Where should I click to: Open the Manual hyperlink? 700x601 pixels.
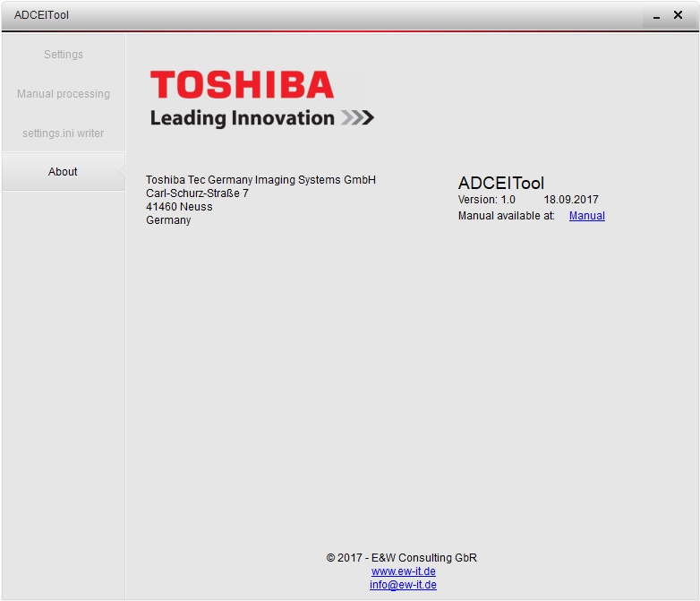(586, 216)
